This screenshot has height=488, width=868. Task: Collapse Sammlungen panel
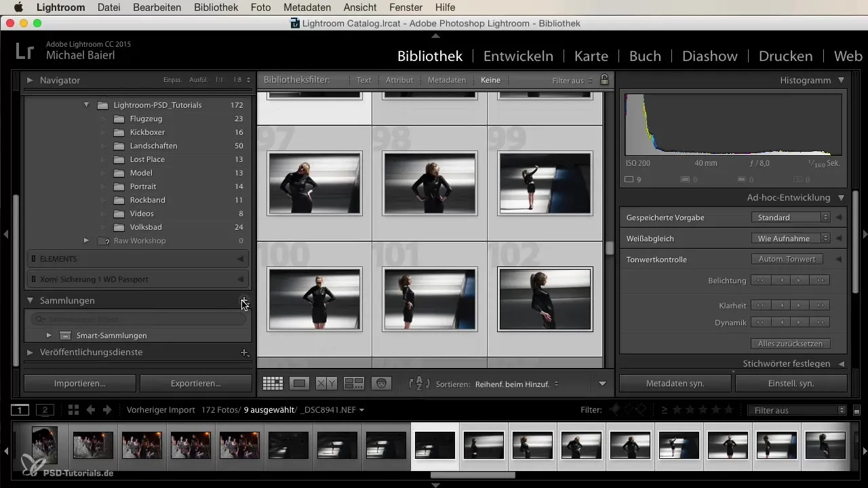point(30,300)
